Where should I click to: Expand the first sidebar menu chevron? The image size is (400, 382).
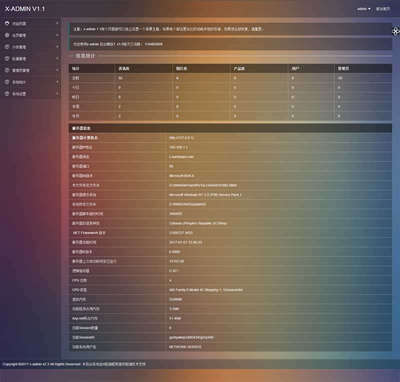click(57, 23)
